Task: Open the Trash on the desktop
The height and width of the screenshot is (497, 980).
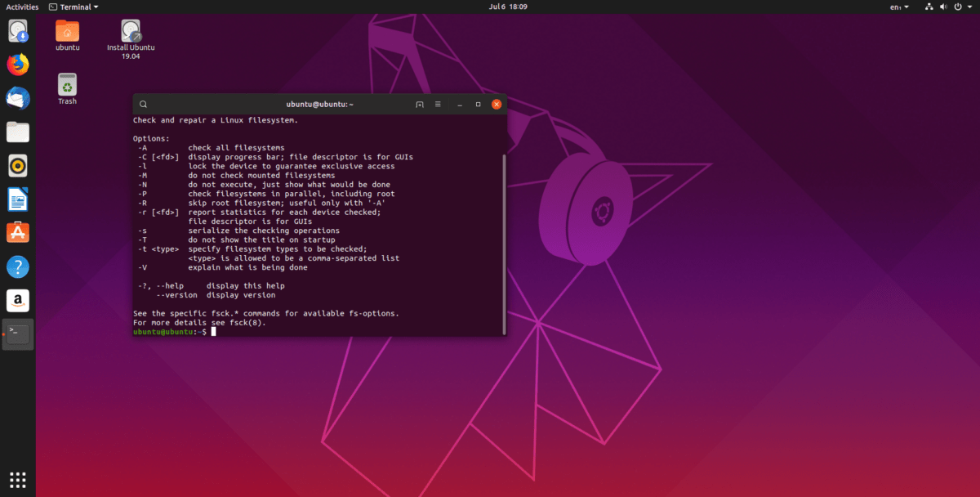Action: [67, 89]
